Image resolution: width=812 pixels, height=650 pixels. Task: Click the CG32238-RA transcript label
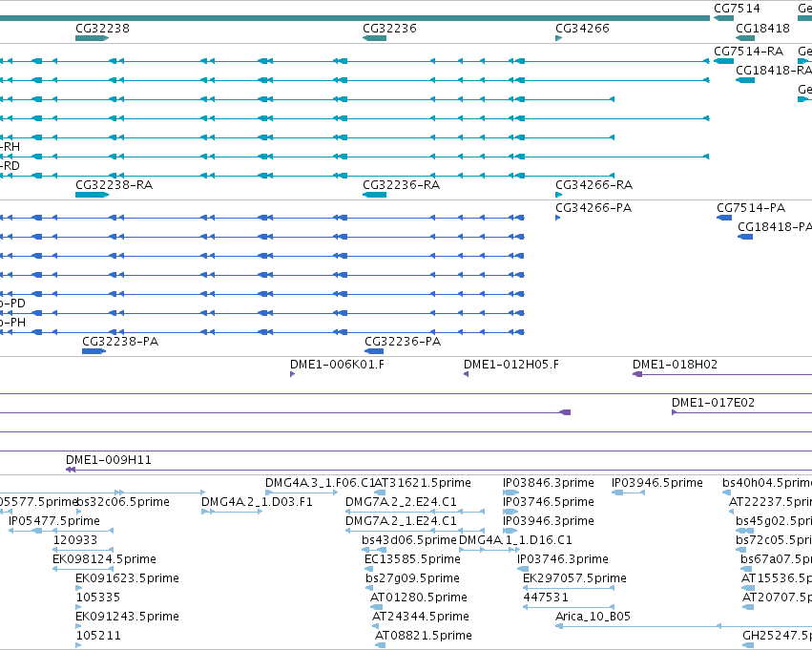114,185
